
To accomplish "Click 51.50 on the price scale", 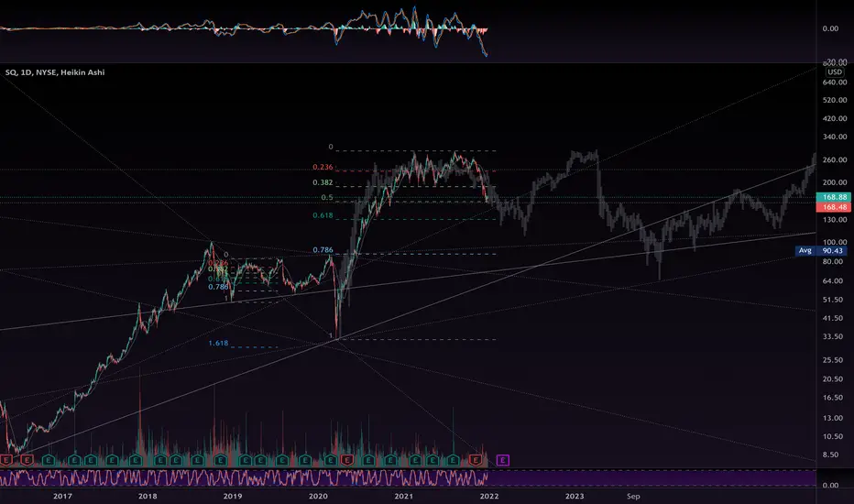I will point(833,301).
